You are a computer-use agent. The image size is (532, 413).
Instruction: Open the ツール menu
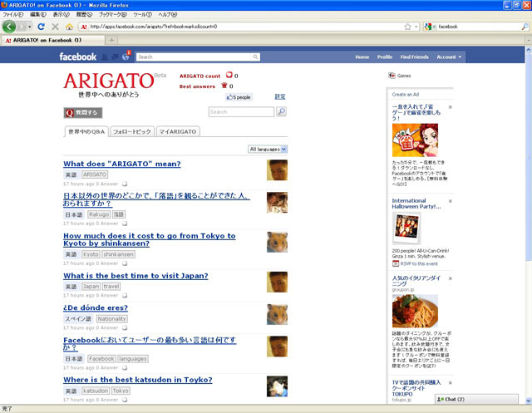pyautogui.click(x=142, y=15)
